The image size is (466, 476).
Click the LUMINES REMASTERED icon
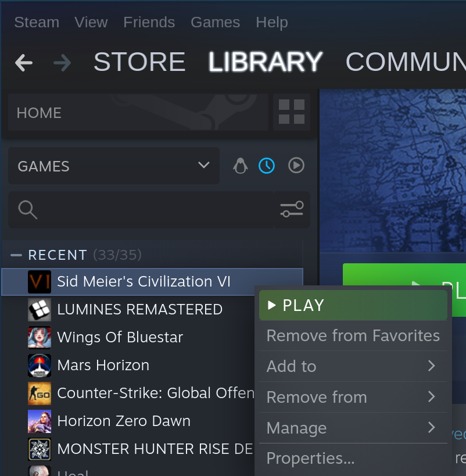tap(40, 310)
